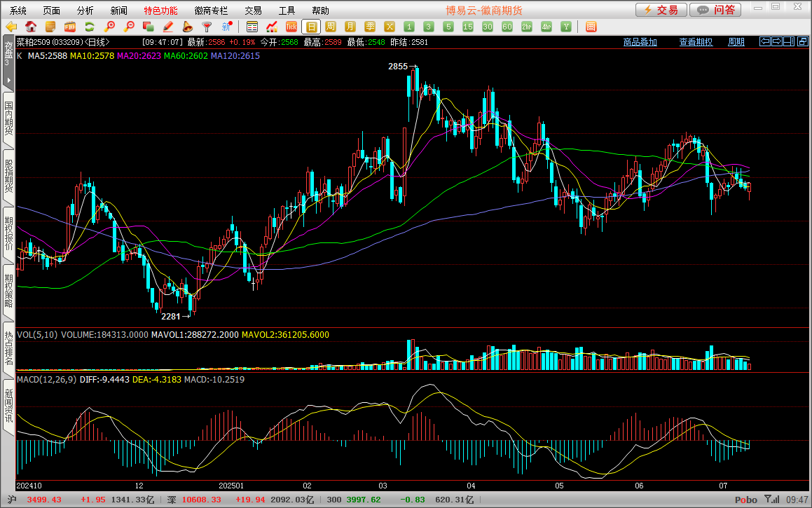Image resolution: width=812 pixels, height=508 pixels.
Task: Switch to the 期权报价 side tab
Action: (x=8, y=235)
